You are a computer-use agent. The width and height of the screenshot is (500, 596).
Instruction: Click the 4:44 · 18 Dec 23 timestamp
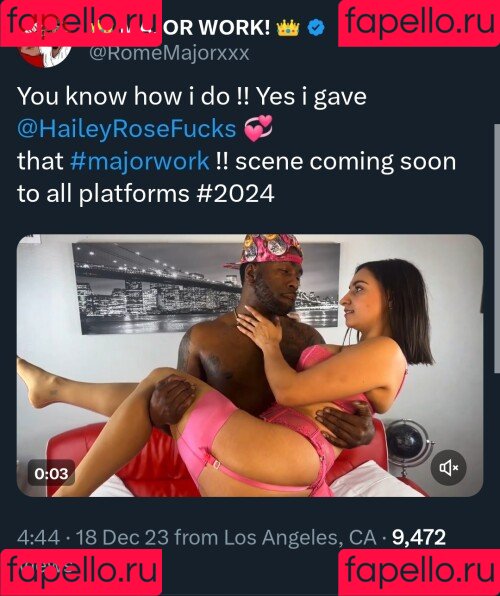point(93,537)
